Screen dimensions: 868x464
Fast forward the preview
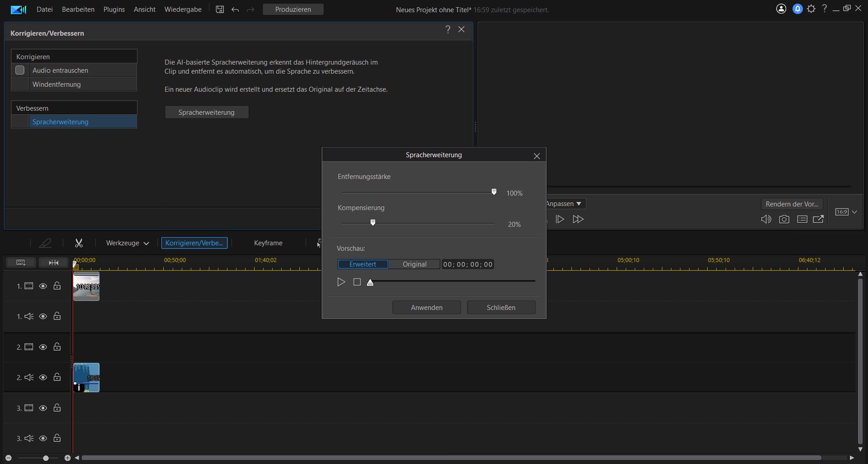click(578, 219)
